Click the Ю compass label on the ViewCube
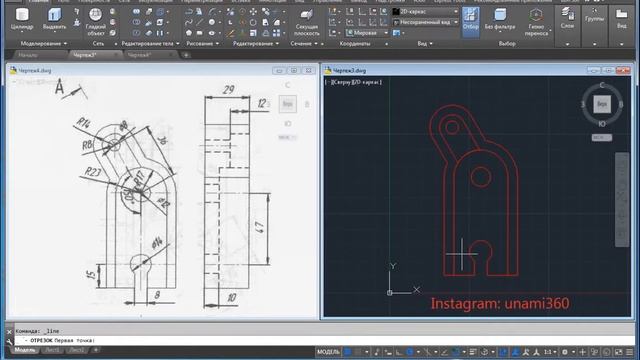Viewport: 640px width, 360px height. [x=602, y=124]
